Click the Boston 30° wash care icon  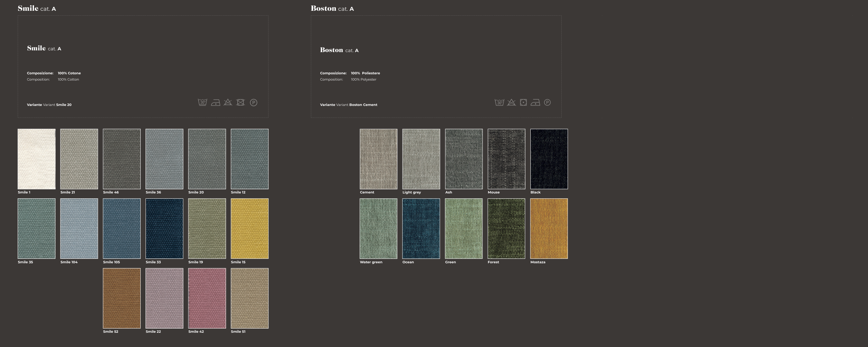tap(499, 102)
